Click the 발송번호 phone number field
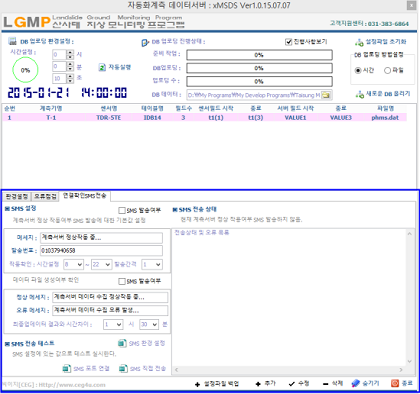 click(x=101, y=251)
